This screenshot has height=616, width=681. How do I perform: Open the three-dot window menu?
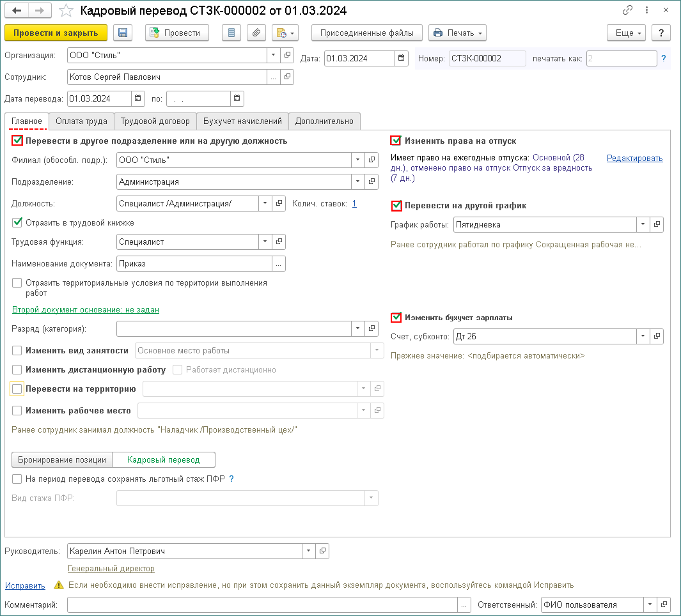(x=646, y=10)
